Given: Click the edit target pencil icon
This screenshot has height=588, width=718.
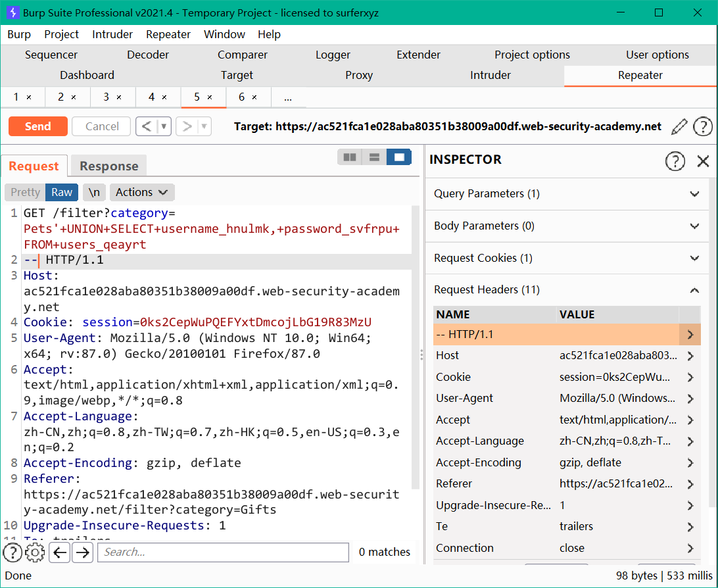Looking at the screenshot, I should (x=679, y=127).
